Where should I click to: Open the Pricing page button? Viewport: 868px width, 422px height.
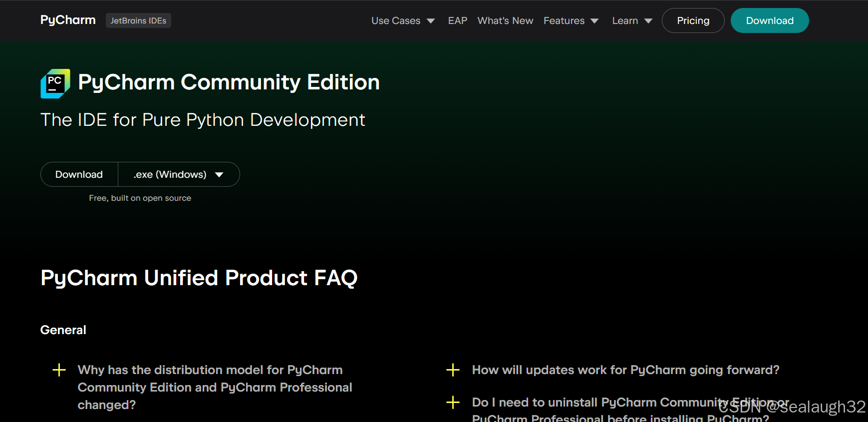coord(693,20)
